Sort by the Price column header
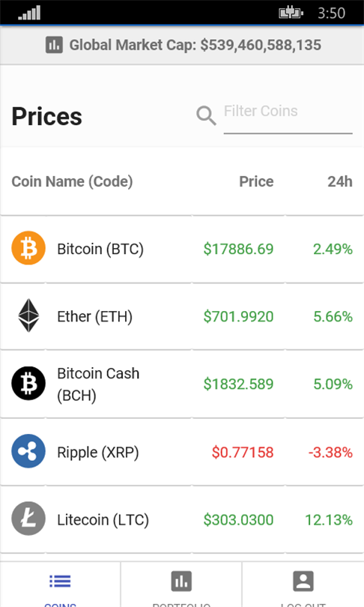364x607 pixels. pos(256,181)
